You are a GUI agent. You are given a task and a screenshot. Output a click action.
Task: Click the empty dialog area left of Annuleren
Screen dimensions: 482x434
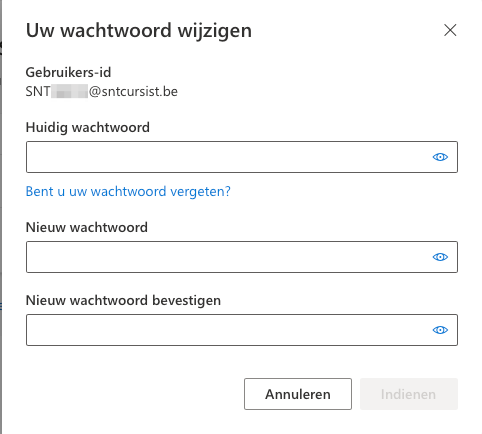133,394
